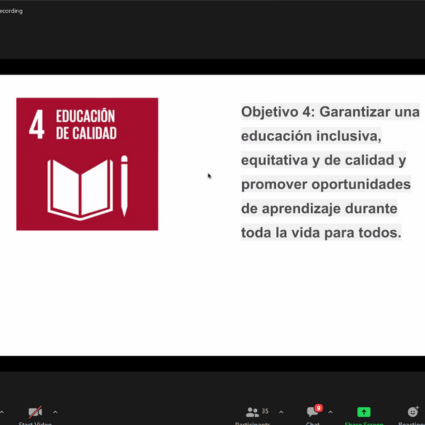Click the text 'Objetivo 4: Garantizar una'
425x425 pixels.
(x=330, y=112)
